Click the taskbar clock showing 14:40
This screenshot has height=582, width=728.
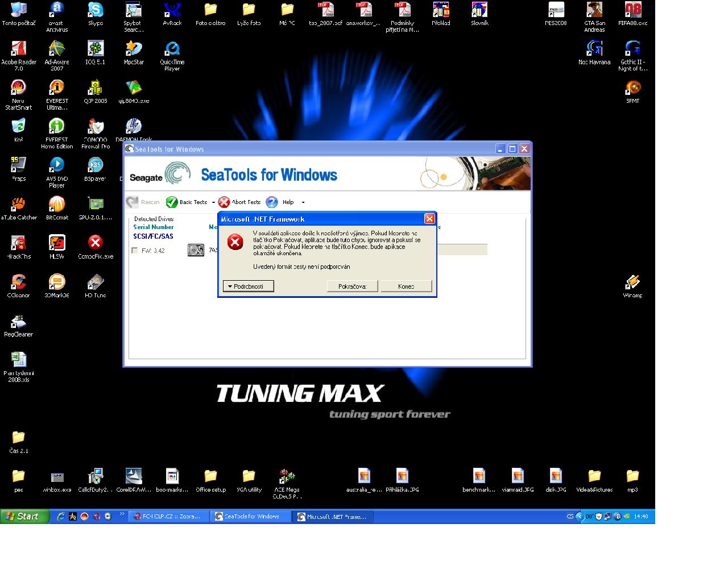click(x=641, y=517)
